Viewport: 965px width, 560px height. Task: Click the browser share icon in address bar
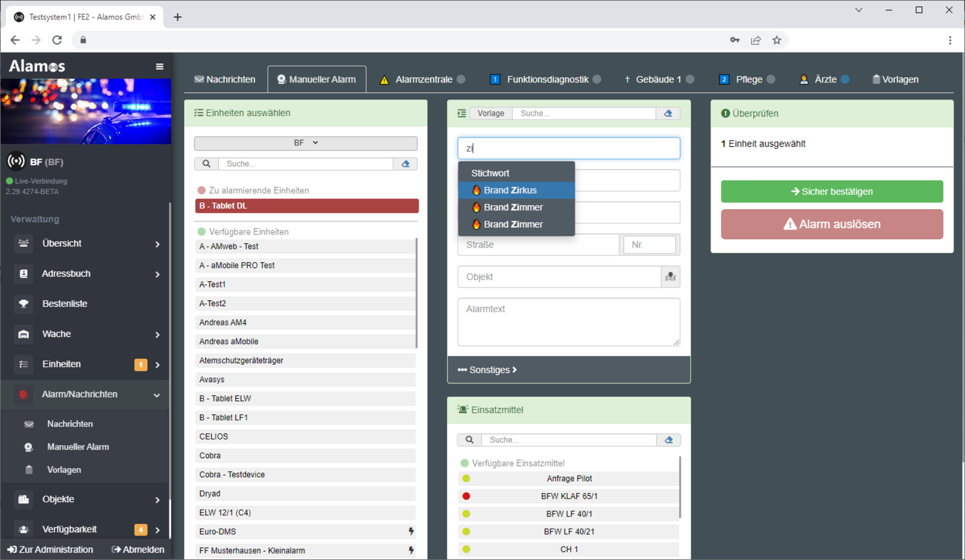point(756,40)
